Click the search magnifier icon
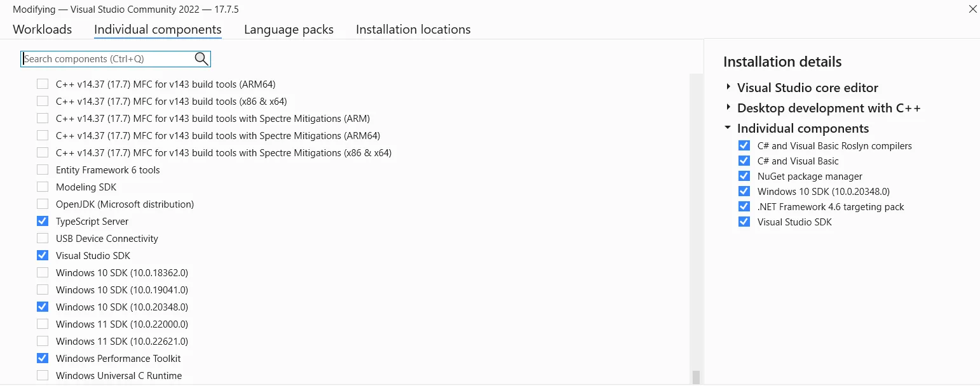Image resolution: width=980 pixels, height=386 pixels. click(201, 59)
